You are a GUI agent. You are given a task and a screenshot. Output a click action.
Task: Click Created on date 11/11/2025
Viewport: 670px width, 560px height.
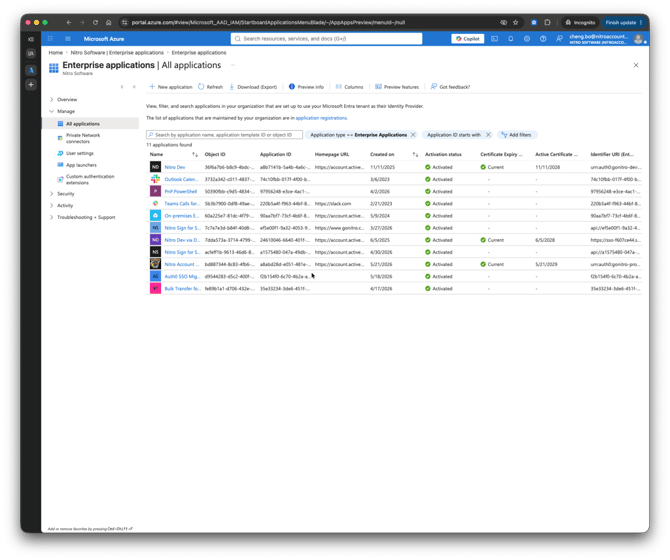(x=382, y=167)
